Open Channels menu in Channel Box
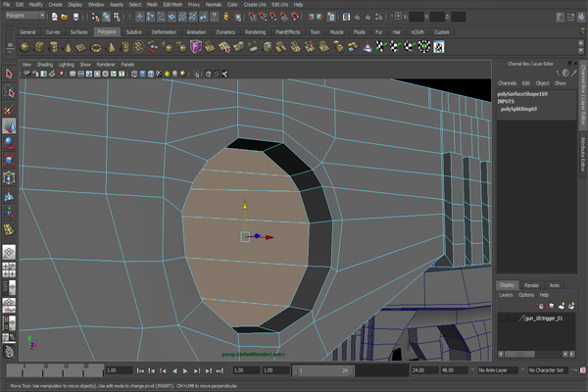588x392 pixels. (x=507, y=83)
